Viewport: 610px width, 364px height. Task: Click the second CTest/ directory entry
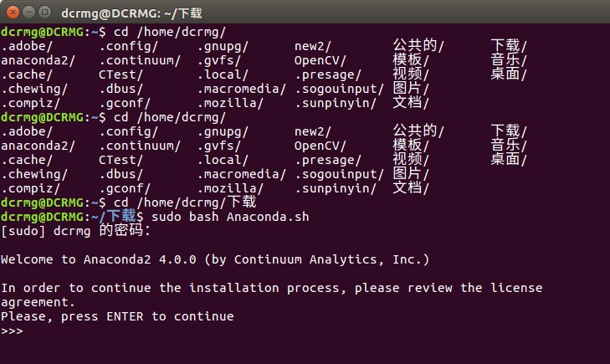pos(120,160)
